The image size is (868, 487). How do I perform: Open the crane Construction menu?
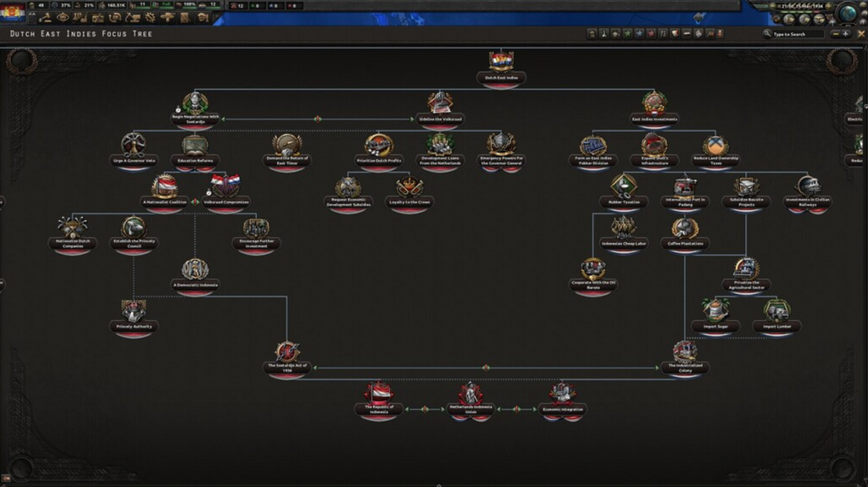(x=132, y=18)
